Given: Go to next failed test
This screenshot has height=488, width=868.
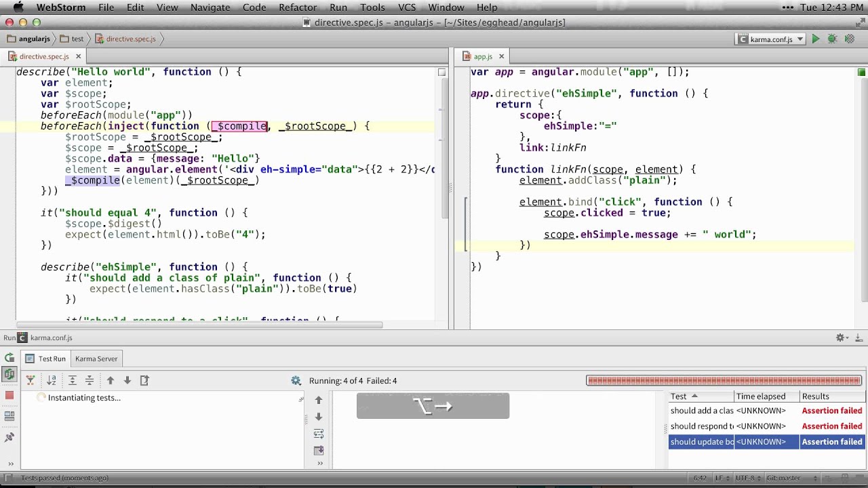Looking at the screenshot, I should pos(127,381).
